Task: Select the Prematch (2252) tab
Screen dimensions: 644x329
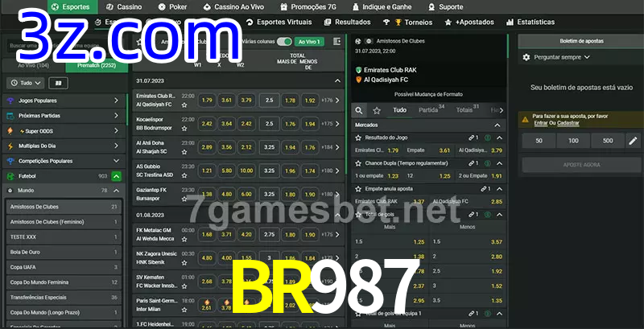Action: [96, 66]
